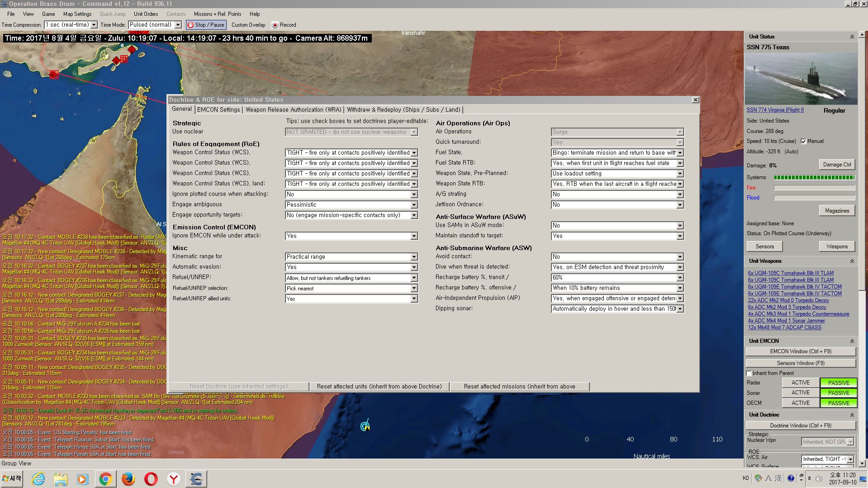Viewport: 868px width, 488px height.
Task: Set Radar to ACTIVE
Action: click(800, 383)
